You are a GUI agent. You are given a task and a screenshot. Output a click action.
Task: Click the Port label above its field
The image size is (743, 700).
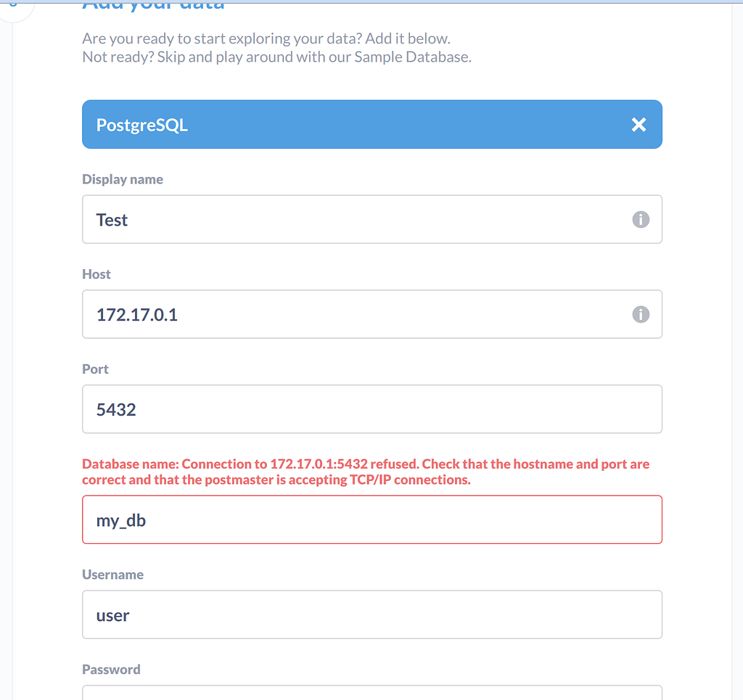(94, 368)
